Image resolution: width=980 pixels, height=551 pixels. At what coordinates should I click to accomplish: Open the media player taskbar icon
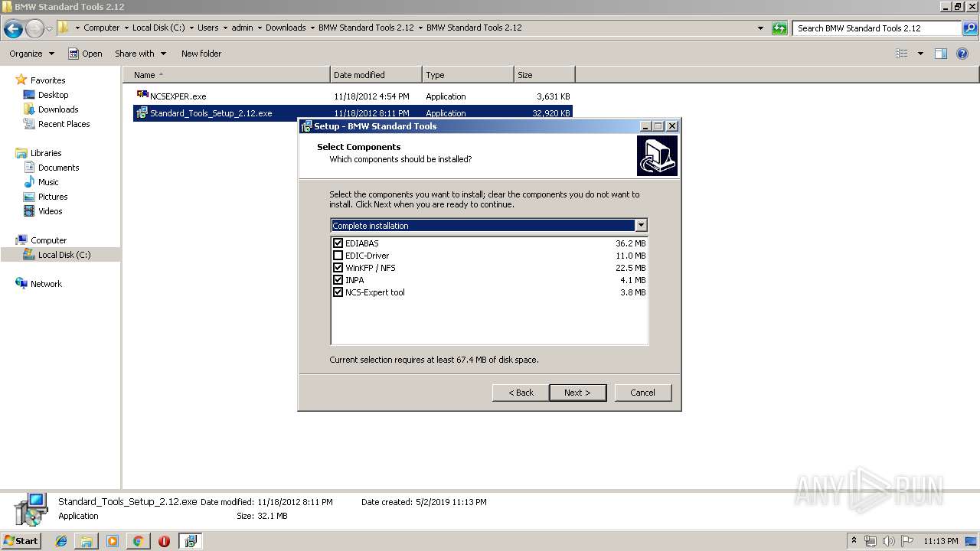click(x=113, y=541)
